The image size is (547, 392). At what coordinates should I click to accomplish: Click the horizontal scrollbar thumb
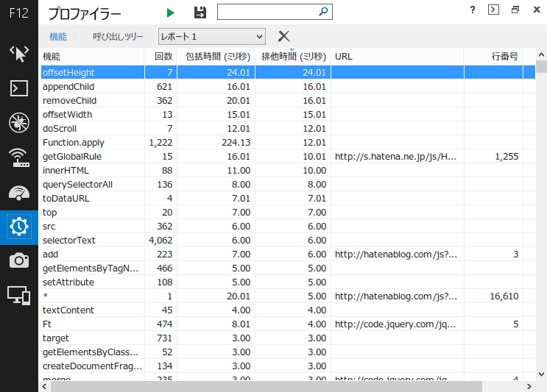click(x=267, y=386)
